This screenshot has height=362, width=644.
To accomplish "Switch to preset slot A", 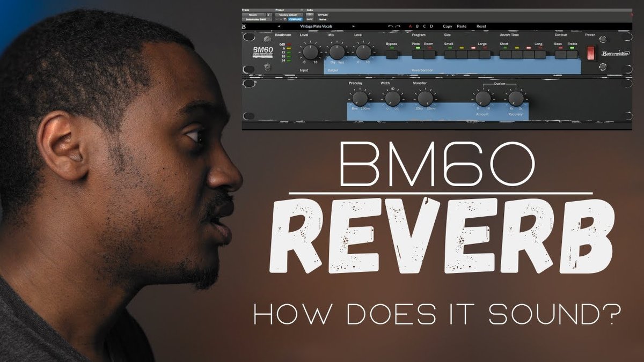I will (x=411, y=26).
